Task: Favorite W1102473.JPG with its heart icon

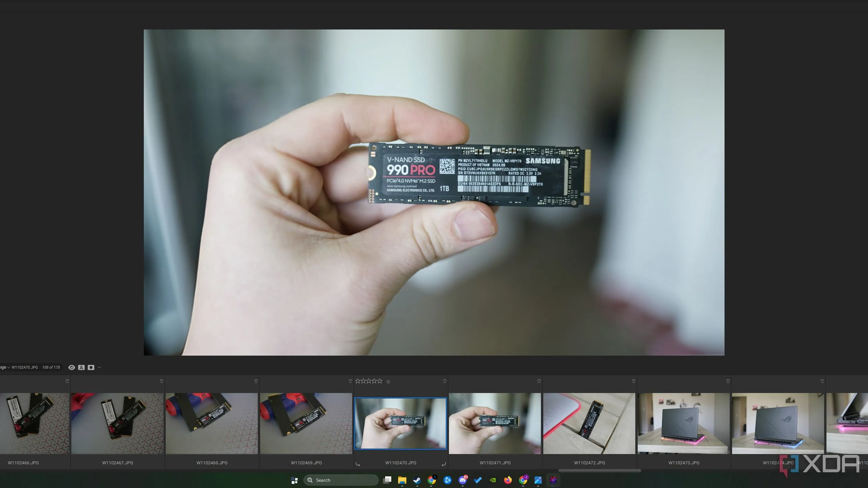Action: [728, 381]
